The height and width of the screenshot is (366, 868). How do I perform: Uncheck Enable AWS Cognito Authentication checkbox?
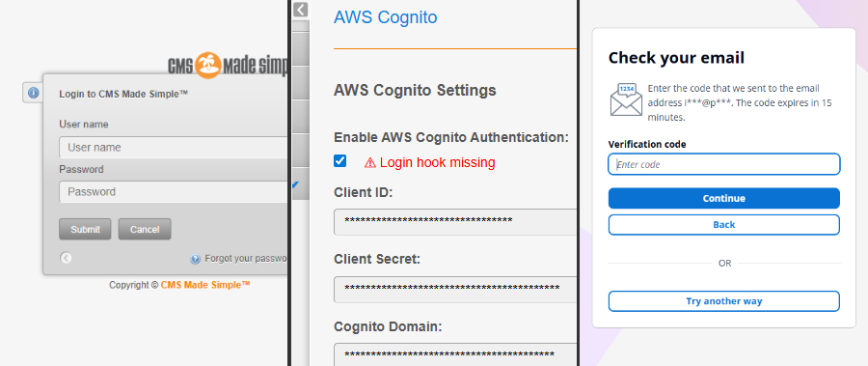339,161
